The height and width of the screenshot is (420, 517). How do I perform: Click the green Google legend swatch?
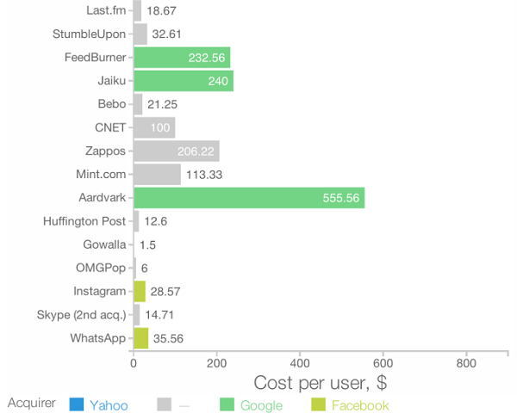tap(227, 405)
